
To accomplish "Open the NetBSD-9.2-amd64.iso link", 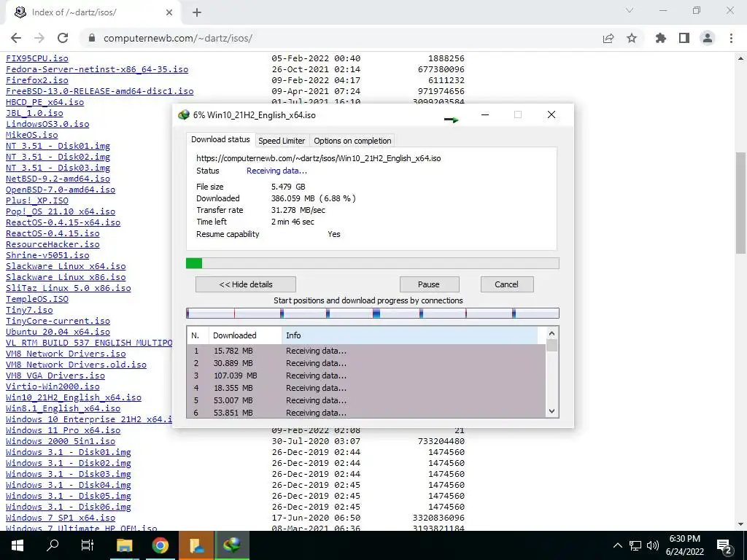I will (58, 179).
